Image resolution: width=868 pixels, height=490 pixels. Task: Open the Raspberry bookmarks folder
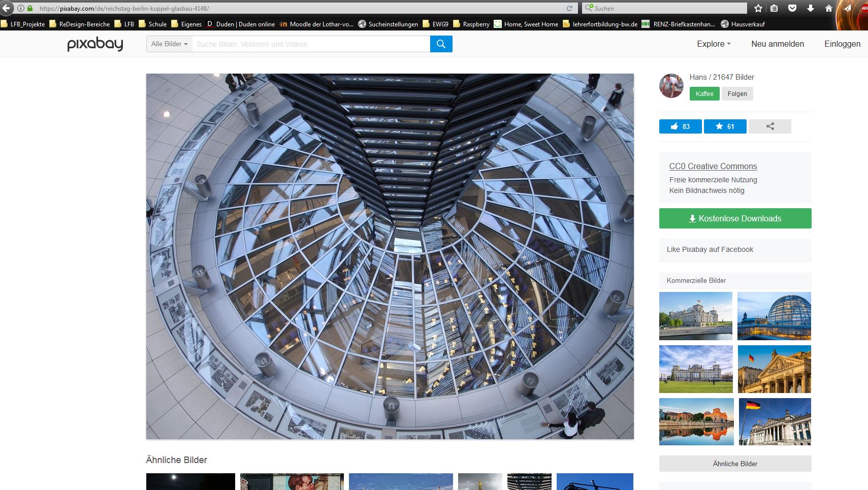(471, 24)
